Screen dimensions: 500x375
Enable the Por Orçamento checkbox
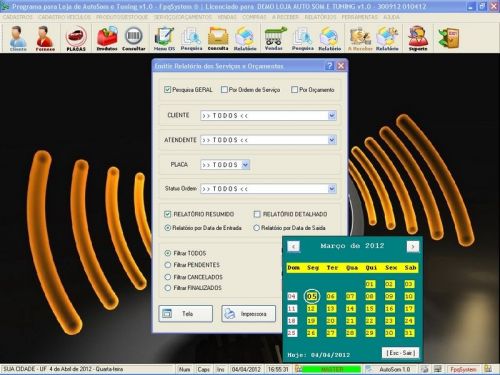(x=294, y=89)
